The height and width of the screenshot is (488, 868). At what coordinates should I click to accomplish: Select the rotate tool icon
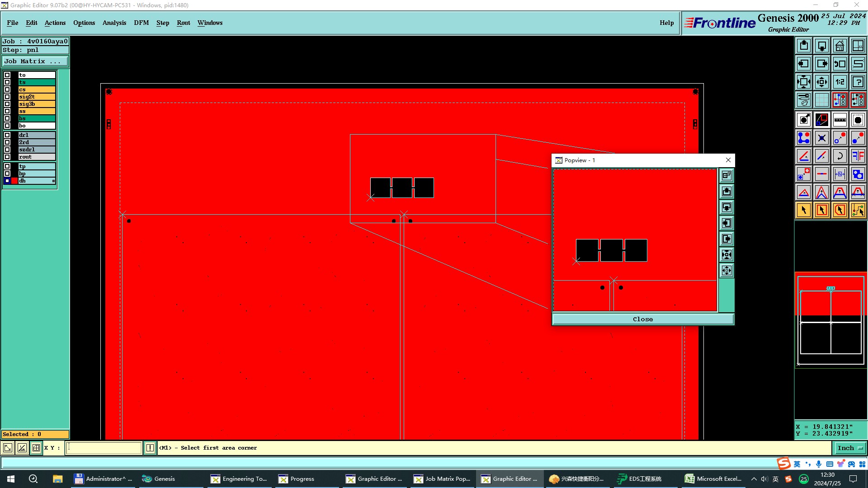(840, 156)
